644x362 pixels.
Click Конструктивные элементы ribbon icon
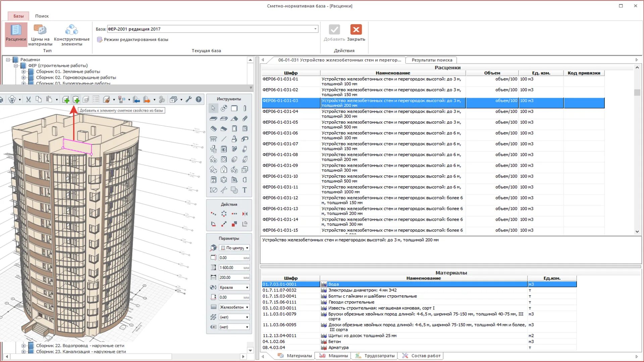tap(71, 35)
